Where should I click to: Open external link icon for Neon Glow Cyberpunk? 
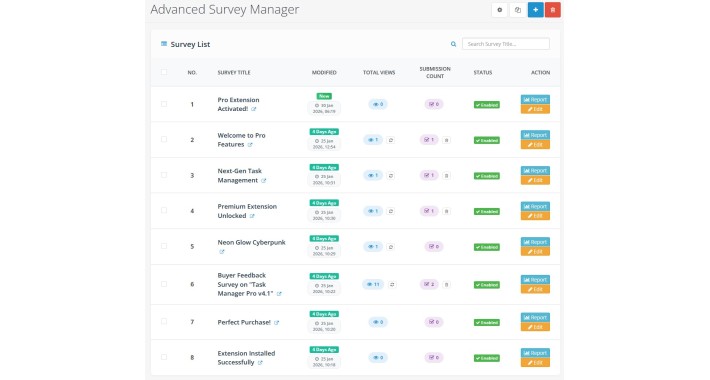click(x=221, y=252)
